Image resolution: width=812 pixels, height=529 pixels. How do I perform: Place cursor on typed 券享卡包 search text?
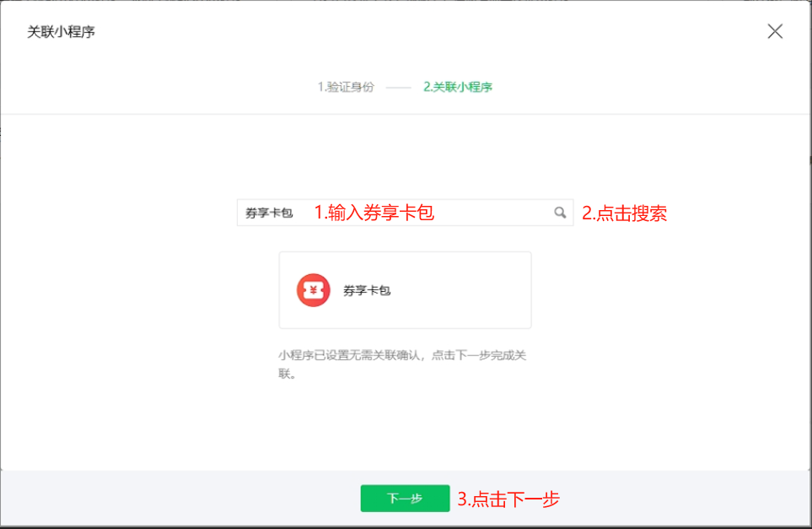pos(269,213)
